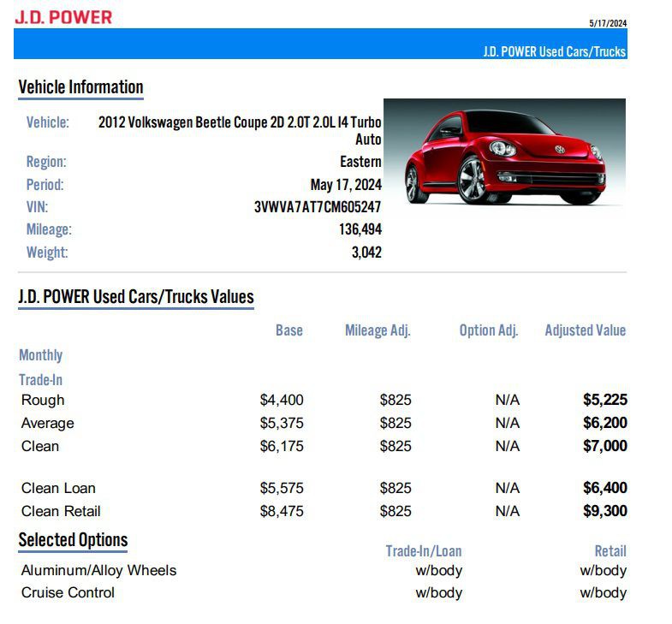The height and width of the screenshot is (624, 672).
Task: Click the Average adjusted value $6,200
Action: 604,423
